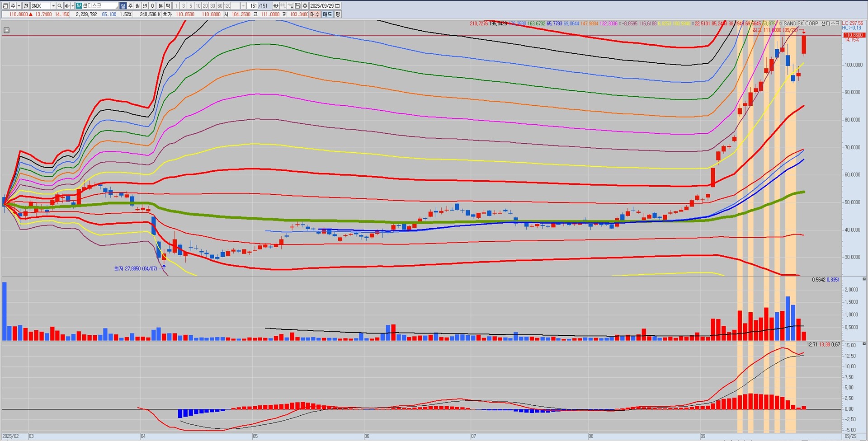Click the 09/29 date label on time axis
This screenshot has width=868, height=441.
point(850,436)
